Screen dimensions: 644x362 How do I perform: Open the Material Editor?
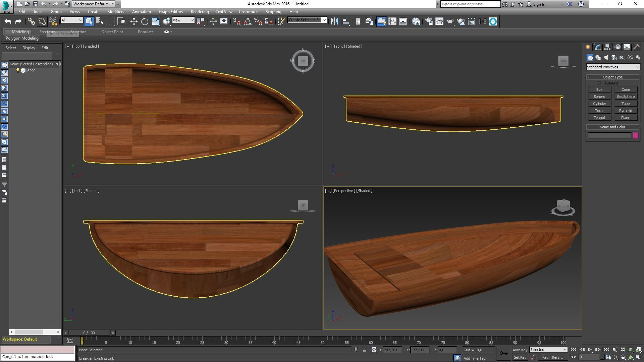point(416,21)
